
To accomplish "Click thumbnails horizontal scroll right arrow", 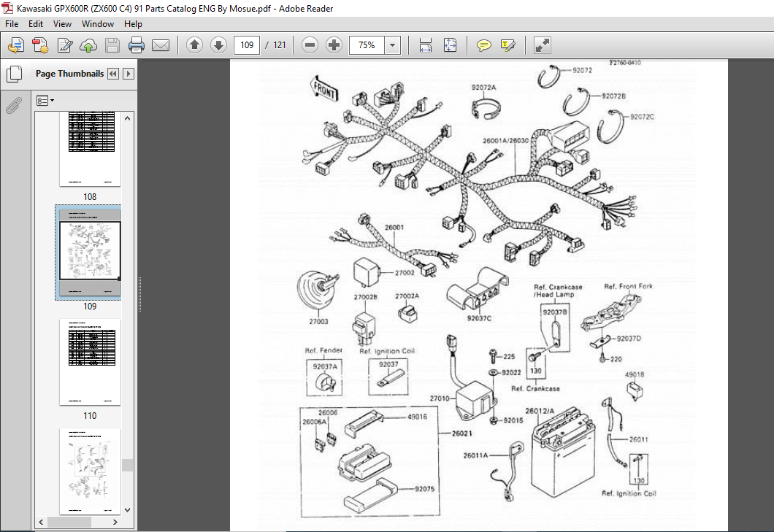I will coord(115,522).
